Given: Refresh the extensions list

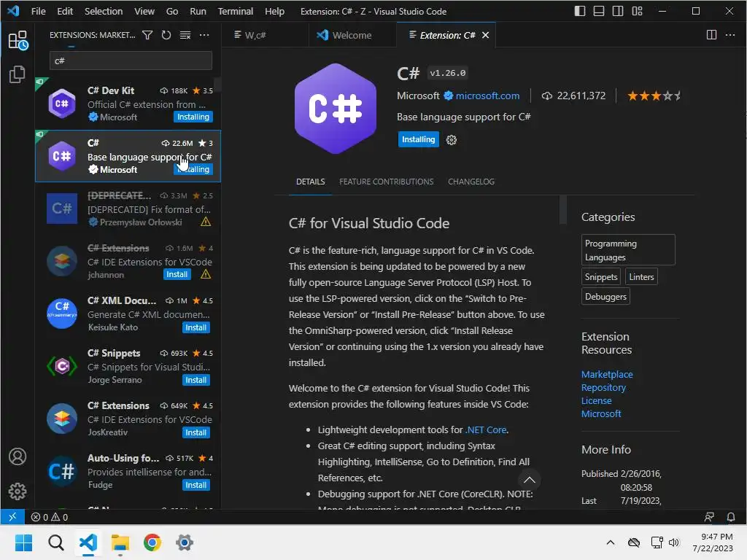Looking at the screenshot, I should pos(166,35).
